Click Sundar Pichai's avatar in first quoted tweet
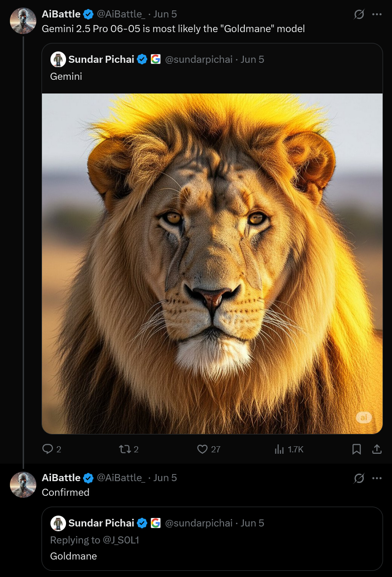 click(58, 59)
